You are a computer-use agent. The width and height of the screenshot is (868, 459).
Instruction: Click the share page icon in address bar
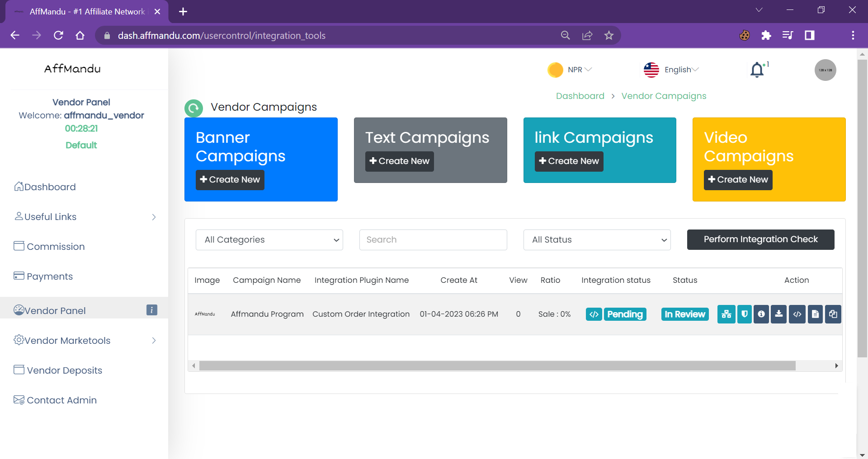click(x=587, y=35)
